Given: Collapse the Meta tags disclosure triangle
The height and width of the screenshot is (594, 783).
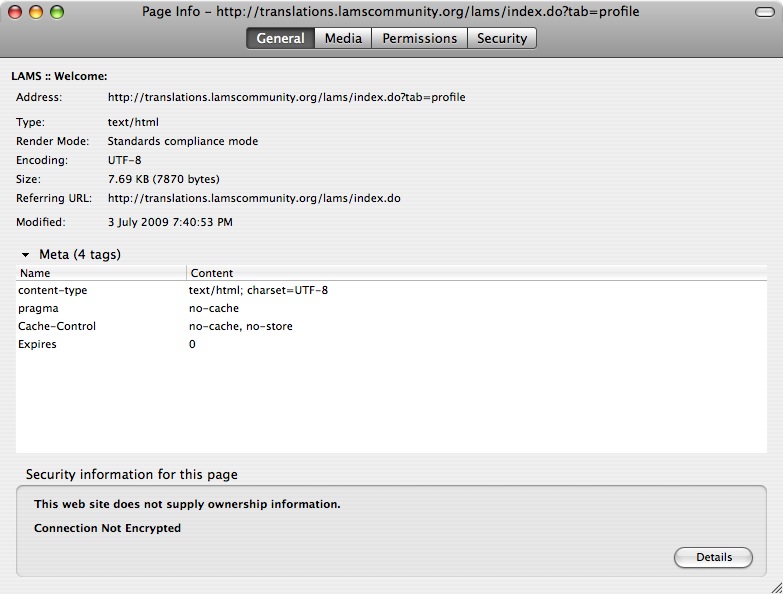Looking at the screenshot, I should (26, 255).
